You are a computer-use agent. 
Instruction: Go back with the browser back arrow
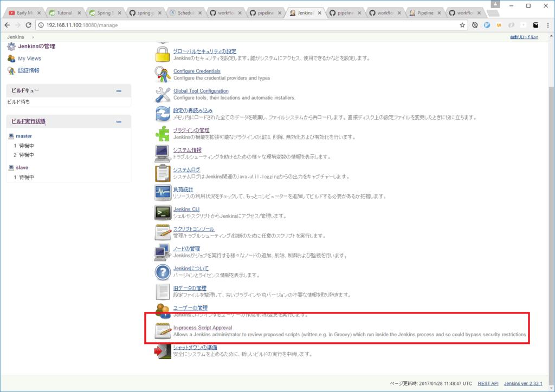(x=7, y=25)
